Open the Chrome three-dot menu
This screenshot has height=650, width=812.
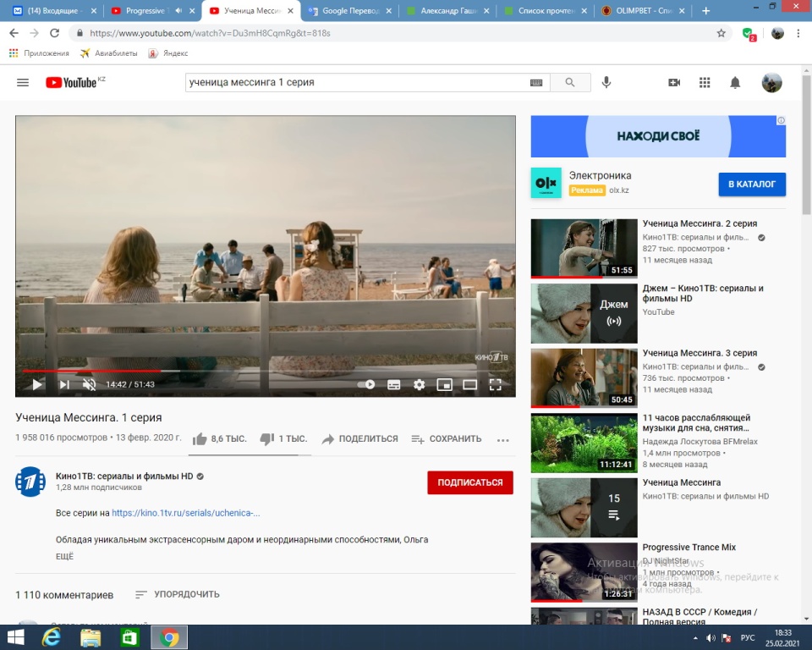coord(798,33)
